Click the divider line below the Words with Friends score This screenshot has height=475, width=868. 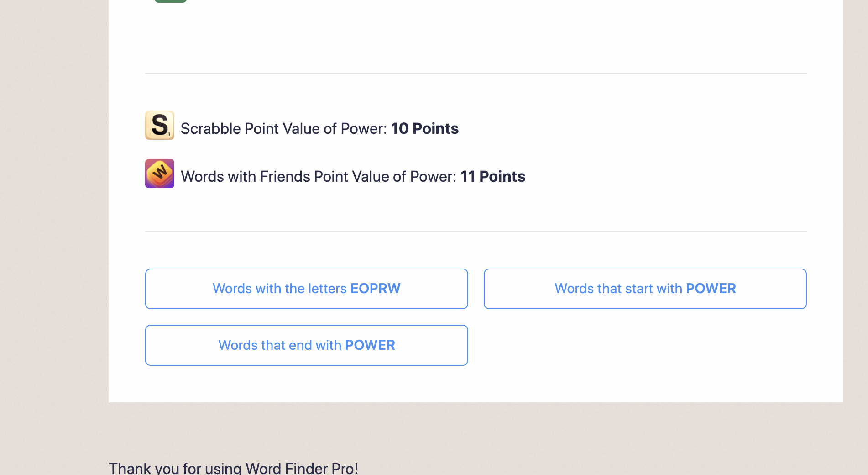[476, 232]
